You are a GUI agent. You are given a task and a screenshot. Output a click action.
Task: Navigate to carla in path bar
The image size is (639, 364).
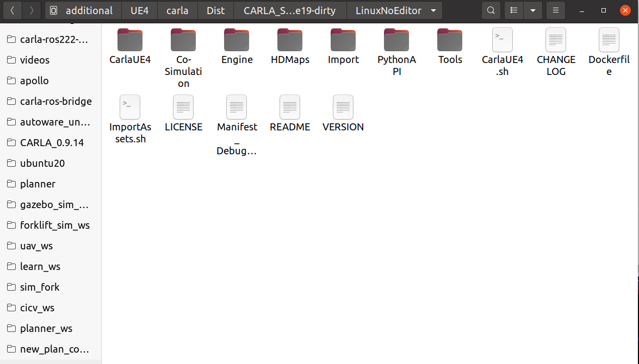[x=177, y=10]
